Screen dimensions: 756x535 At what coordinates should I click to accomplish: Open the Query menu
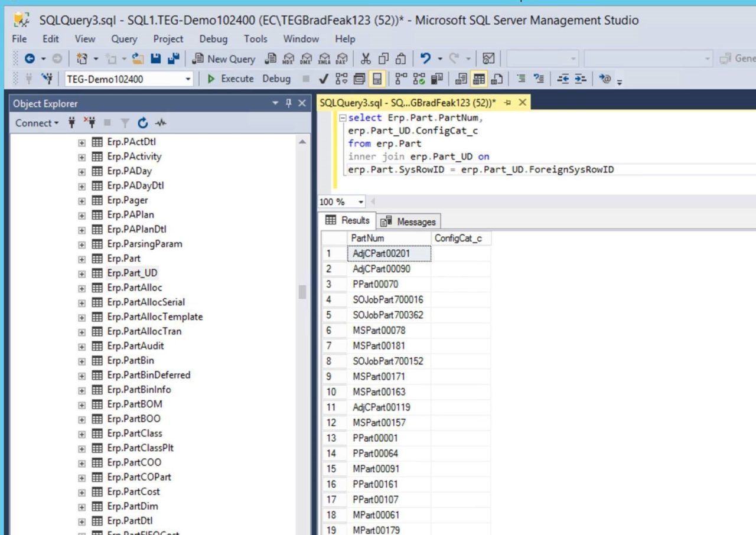tap(124, 39)
